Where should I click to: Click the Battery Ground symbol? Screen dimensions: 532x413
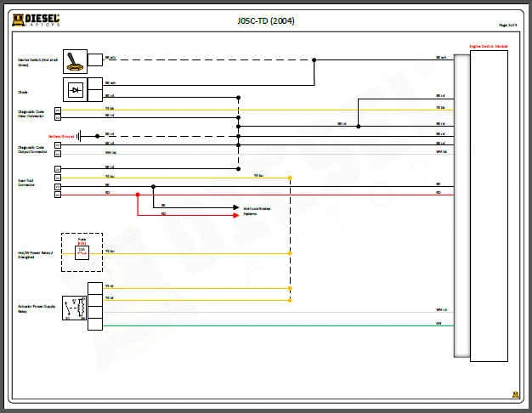78,135
